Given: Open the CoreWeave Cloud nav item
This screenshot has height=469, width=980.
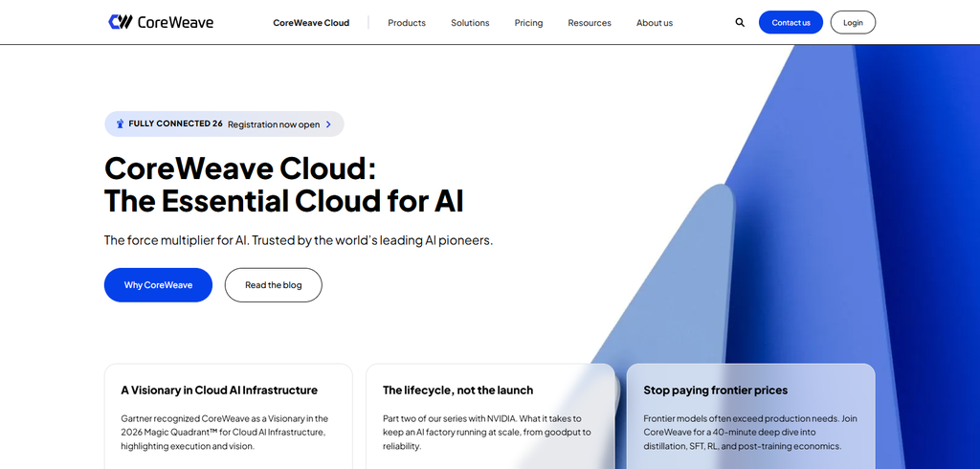Looking at the screenshot, I should click(x=311, y=23).
